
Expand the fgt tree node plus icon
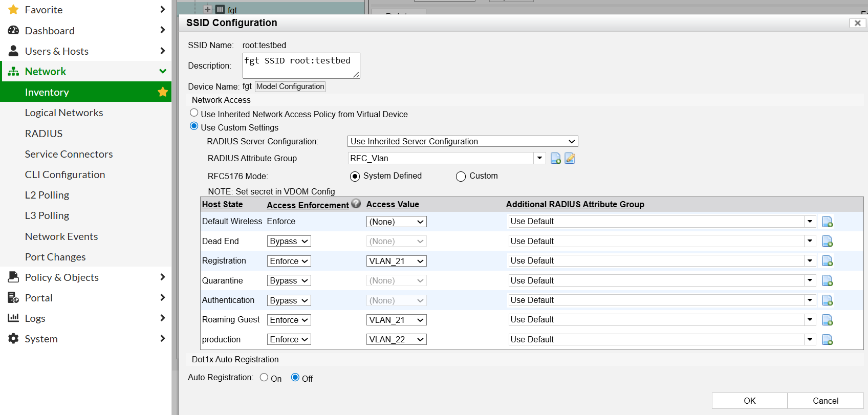pyautogui.click(x=207, y=9)
